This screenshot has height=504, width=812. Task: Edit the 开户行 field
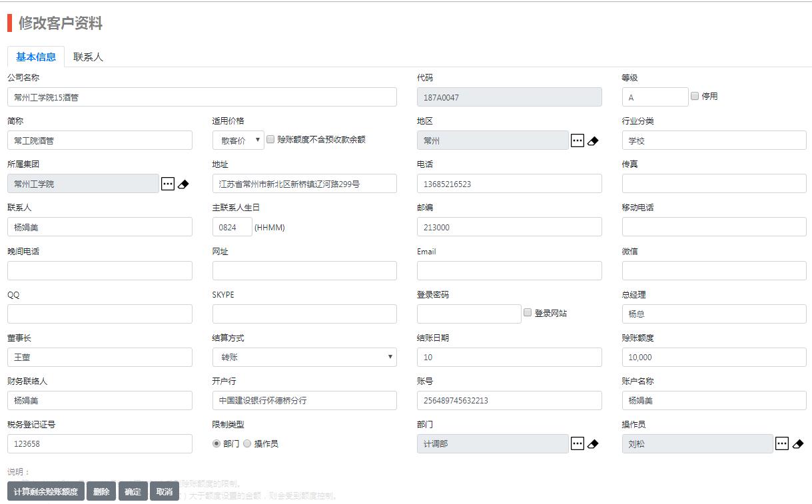click(304, 400)
